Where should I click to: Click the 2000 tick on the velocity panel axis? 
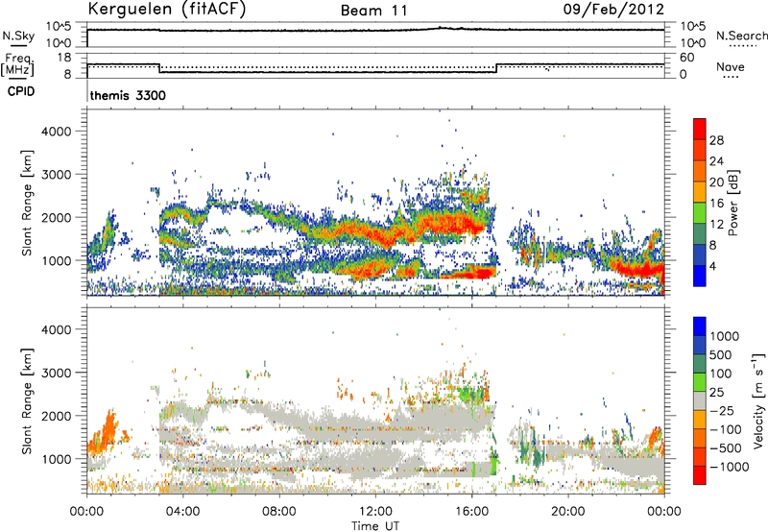pyautogui.click(x=57, y=416)
